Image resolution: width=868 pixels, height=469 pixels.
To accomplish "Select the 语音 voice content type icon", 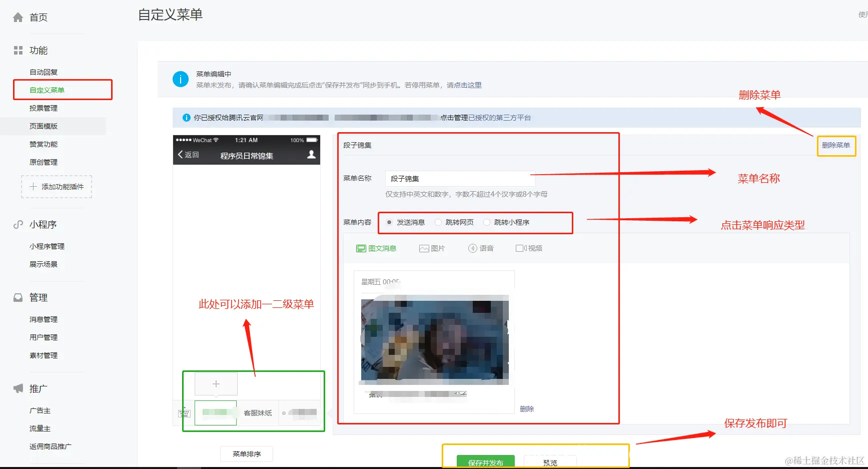I will [471, 248].
